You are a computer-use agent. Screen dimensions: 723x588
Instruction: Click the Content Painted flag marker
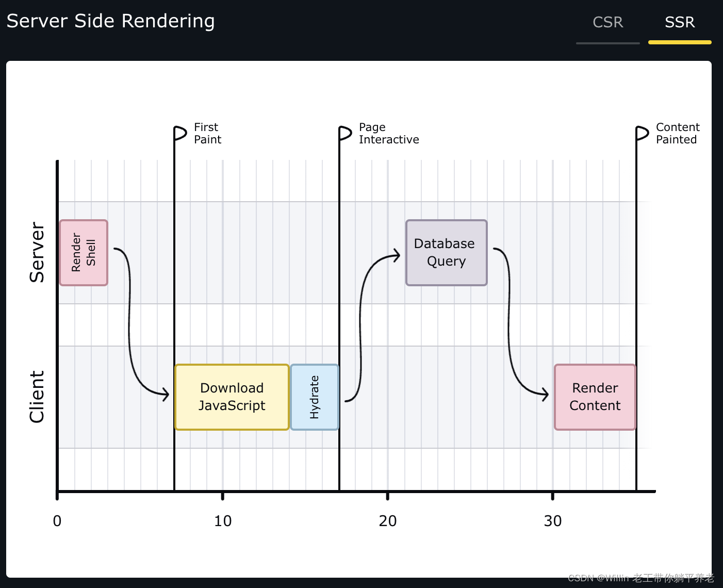(642, 133)
